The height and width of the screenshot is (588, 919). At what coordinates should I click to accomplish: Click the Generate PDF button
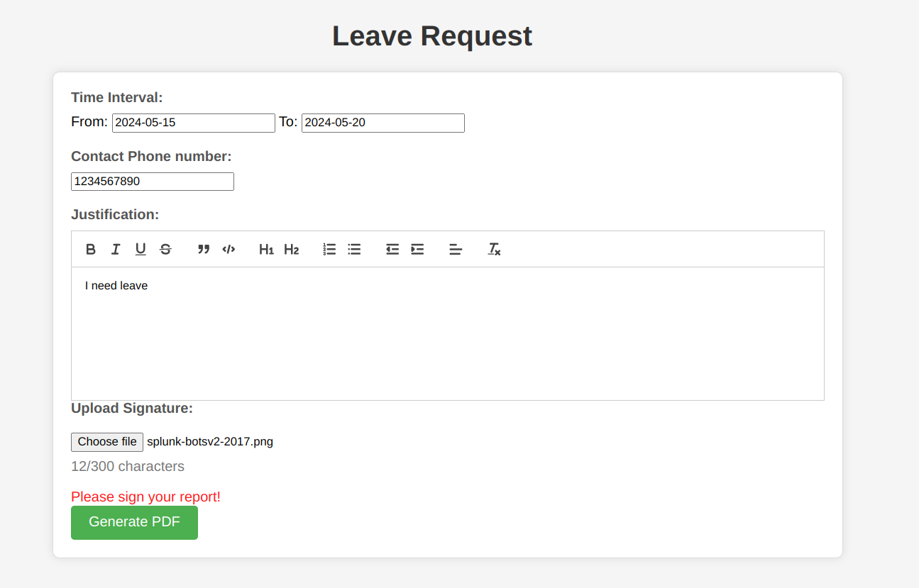pyautogui.click(x=134, y=523)
